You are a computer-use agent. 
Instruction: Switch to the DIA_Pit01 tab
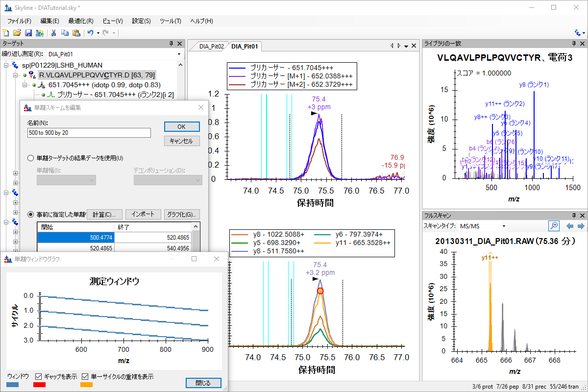pos(245,47)
